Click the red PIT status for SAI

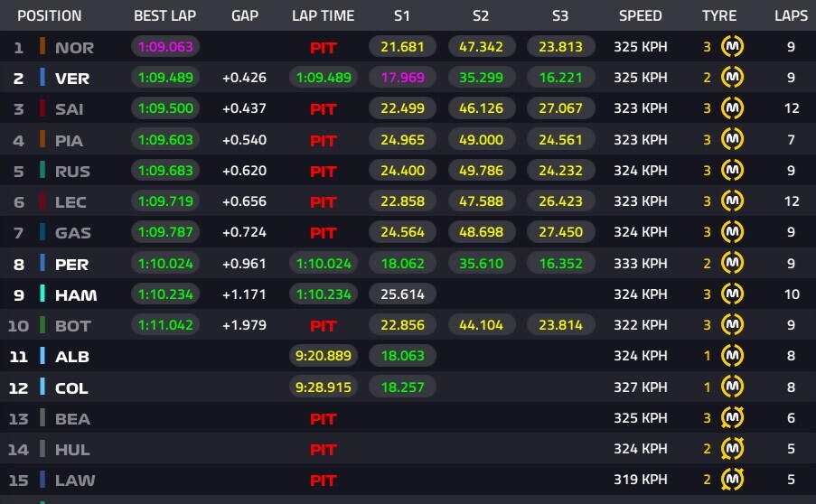(323, 109)
